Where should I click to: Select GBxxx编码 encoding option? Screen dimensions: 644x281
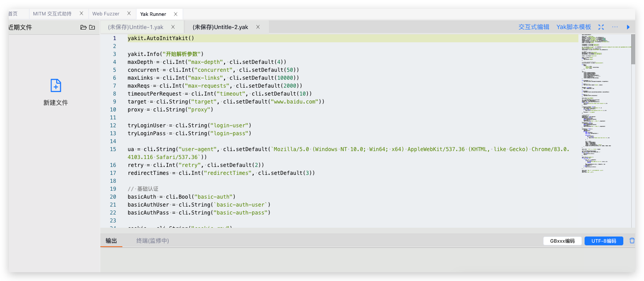(562, 241)
